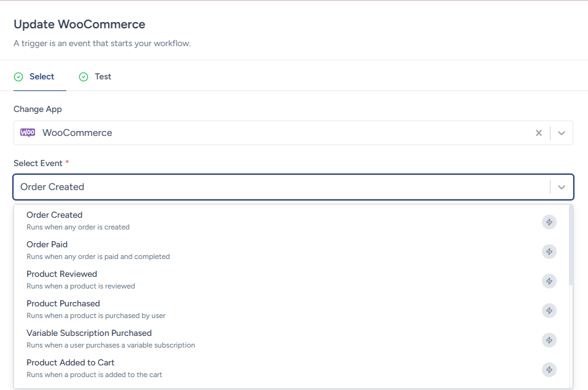Click the WooCommerce logo icon in app field
Screen dimensions: 588x390
(28, 133)
